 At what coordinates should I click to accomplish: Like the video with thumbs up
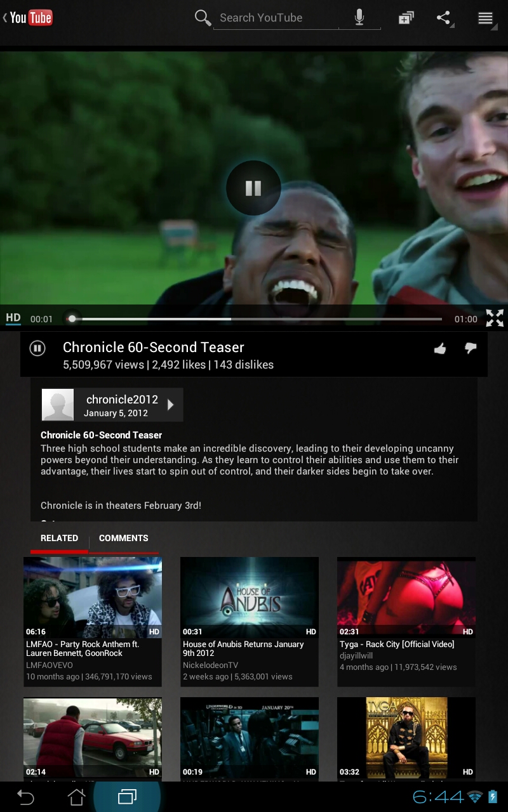(x=439, y=348)
